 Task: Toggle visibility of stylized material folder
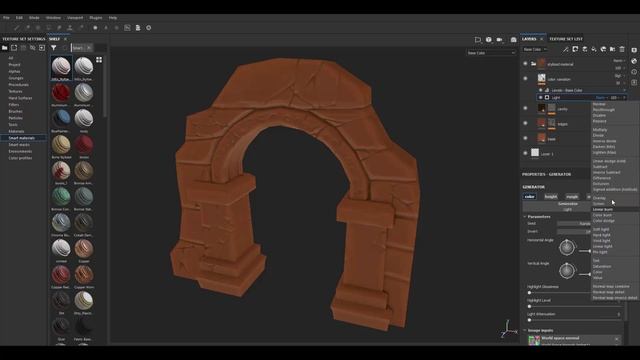point(525,64)
